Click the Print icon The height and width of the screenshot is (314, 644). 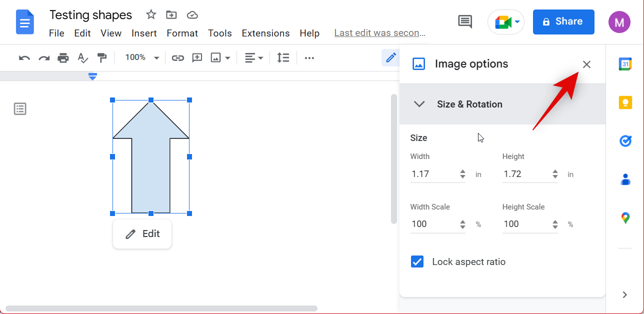tap(63, 58)
